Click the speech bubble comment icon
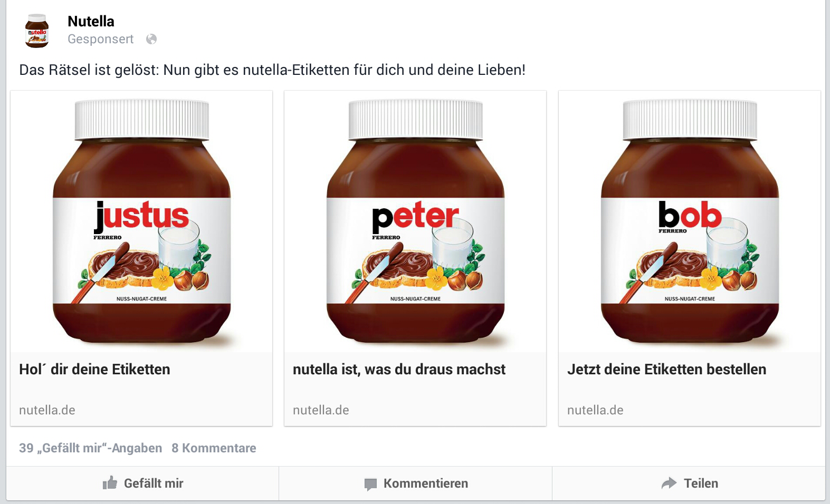830x504 pixels. coord(370,484)
